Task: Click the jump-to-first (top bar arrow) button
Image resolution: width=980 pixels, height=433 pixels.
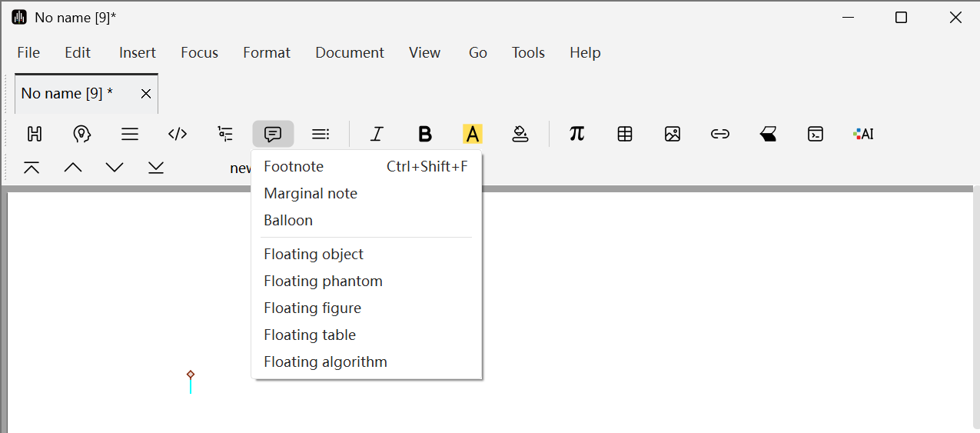Action: tap(32, 167)
